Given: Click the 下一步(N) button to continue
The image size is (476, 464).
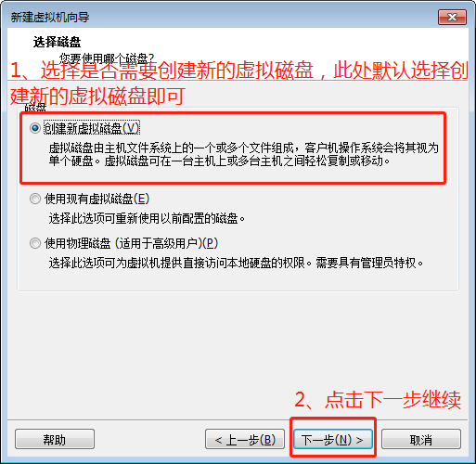Looking at the screenshot, I should [333, 439].
